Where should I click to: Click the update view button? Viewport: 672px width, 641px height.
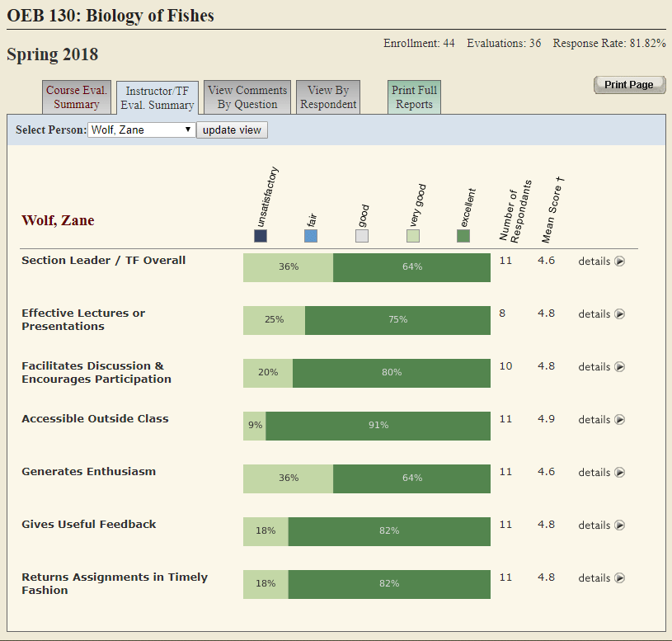point(232,130)
